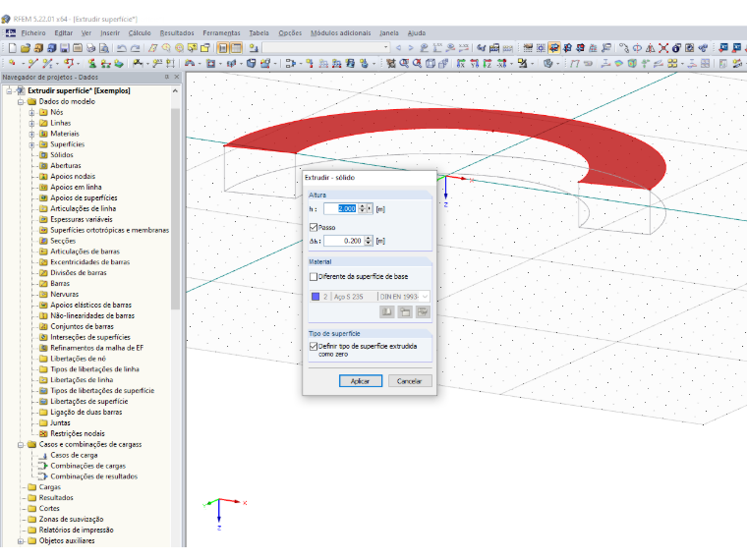
Task: Toggle the Passo checkbox
Action: pyautogui.click(x=314, y=227)
